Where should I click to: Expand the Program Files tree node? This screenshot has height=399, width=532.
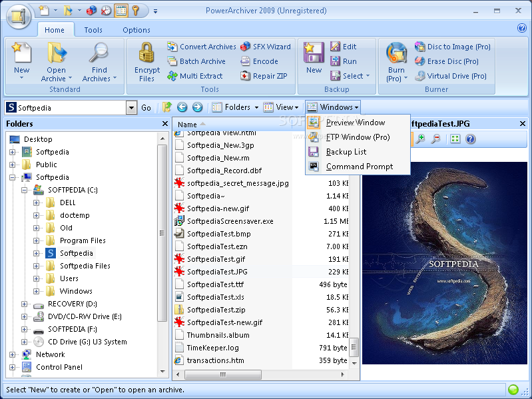click(x=37, y=240)
